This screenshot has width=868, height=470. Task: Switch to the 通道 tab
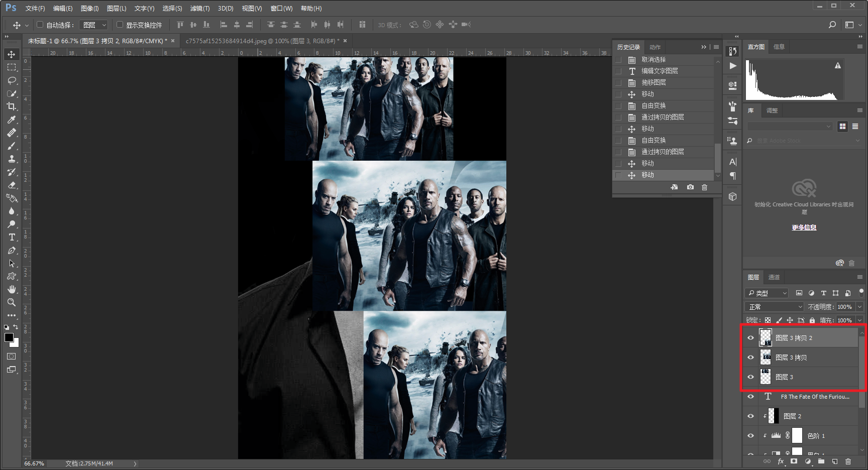(x=774, y=277)
